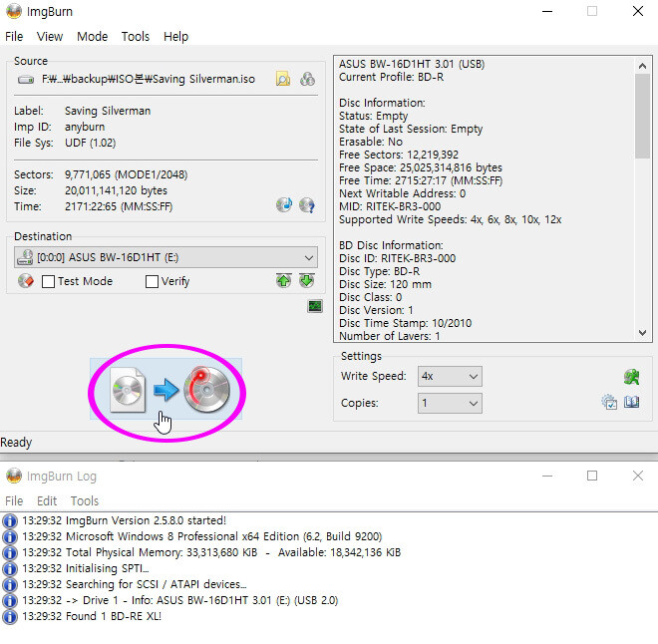Open the book icon in Settings
Viewport: 658px width, 644px height.
coord(631,402)
